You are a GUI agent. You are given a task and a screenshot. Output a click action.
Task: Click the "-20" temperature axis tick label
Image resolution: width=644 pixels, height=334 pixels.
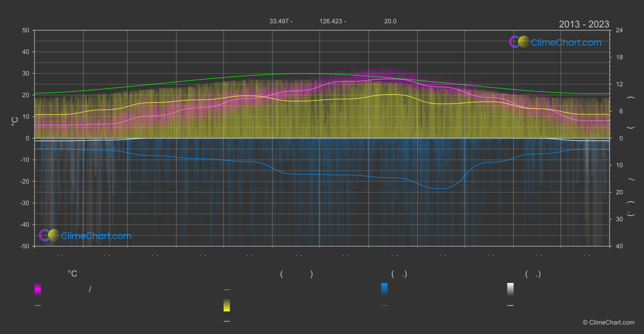pos(24,181)
